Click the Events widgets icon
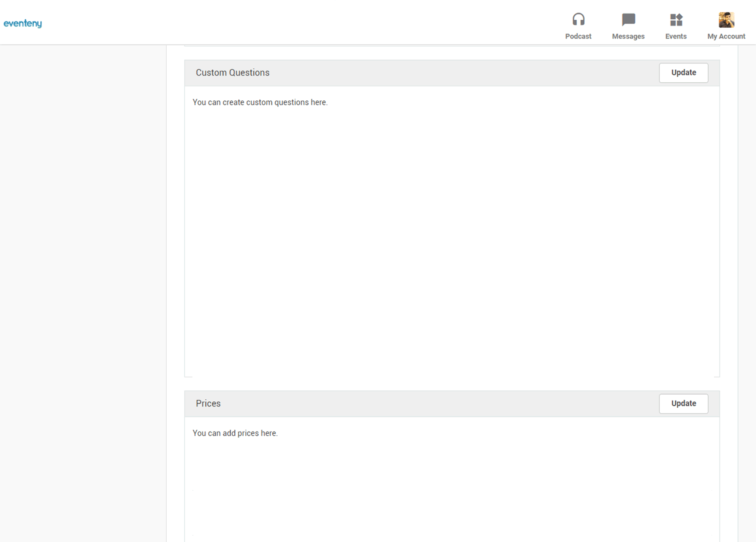The width and height of the screenshot is (756, 542). 676,20
